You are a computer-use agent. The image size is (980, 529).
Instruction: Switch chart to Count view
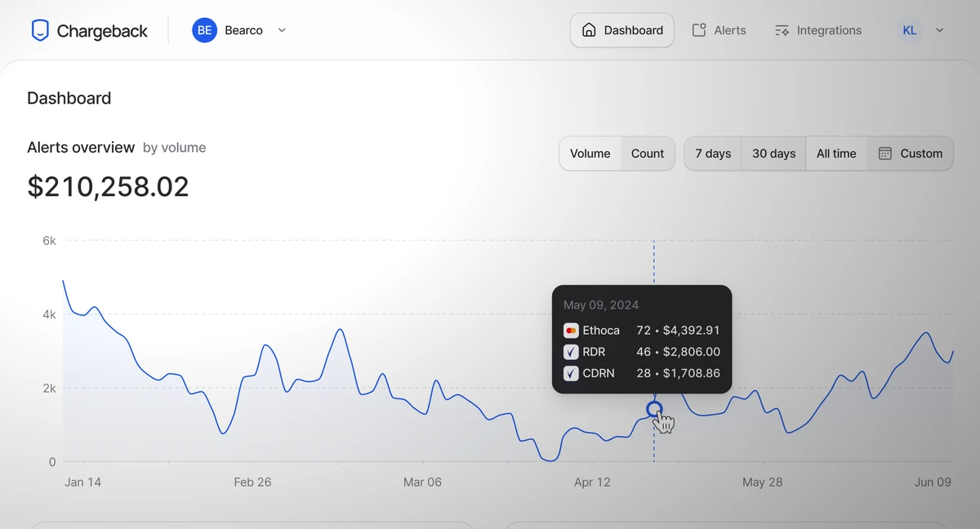[x=648, y=153]
